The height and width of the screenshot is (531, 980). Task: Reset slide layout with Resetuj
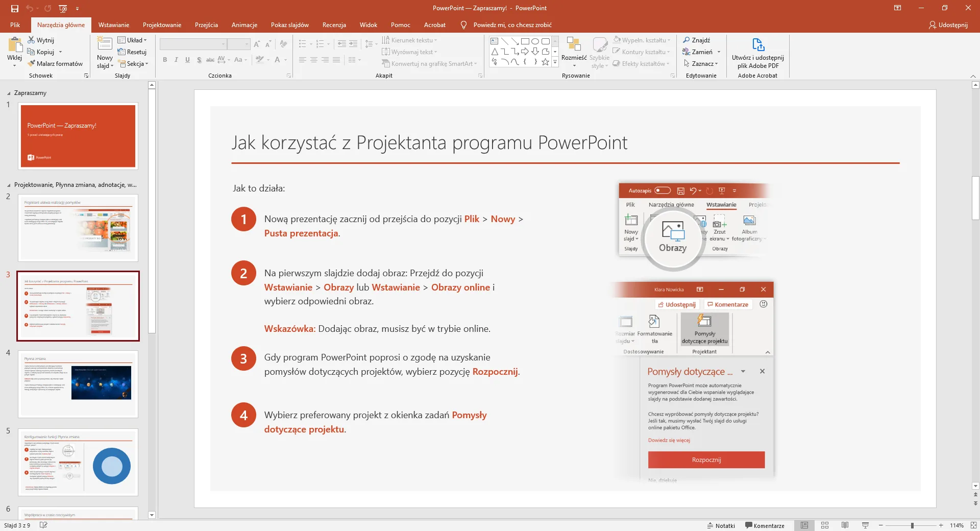tap(132, 52)
